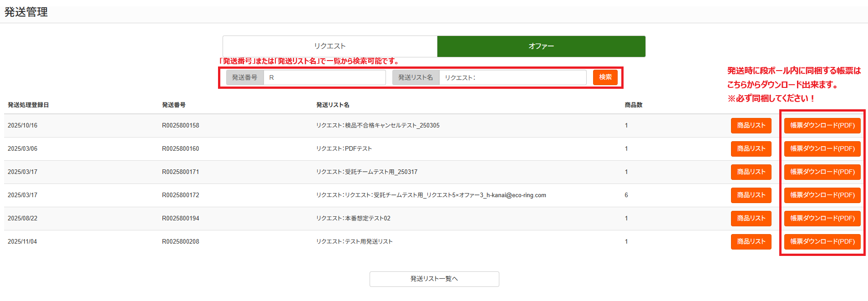This screenshot has height=301, width=868.
Task: Open 商品リスト for 本番想定テスト02 row
Action: 751,219
